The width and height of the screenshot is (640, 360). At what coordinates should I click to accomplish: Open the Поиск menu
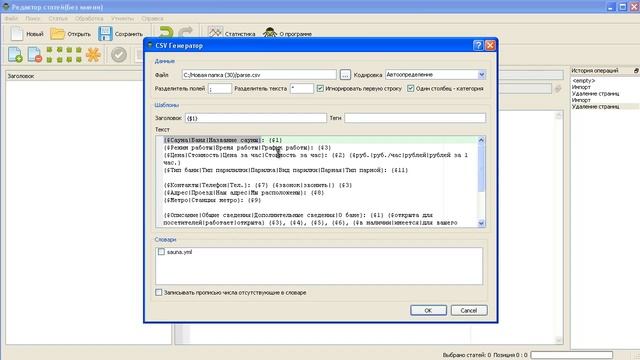(33, 18)
